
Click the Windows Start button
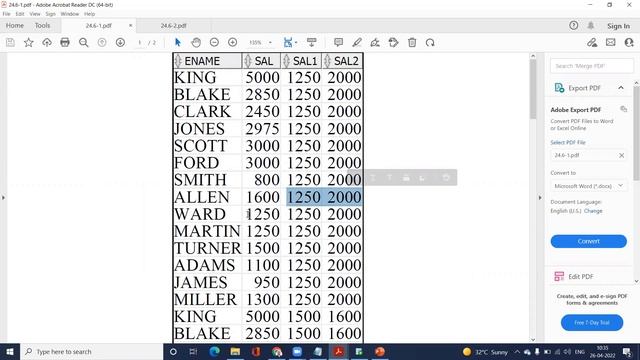[10, 351]
